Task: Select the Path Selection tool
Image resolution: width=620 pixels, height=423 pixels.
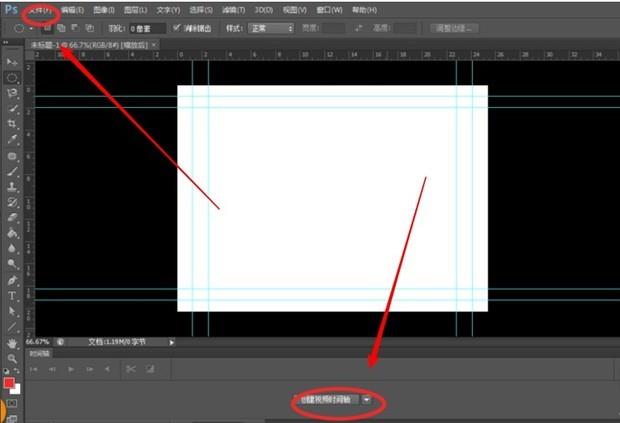Action: point(12,312)
